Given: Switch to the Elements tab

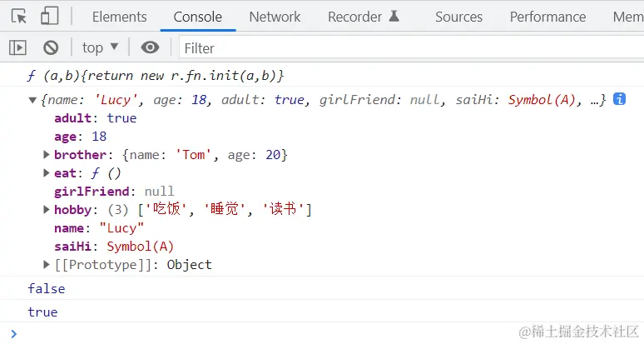Looking at the screenshot, I should (x=120, y=17).
